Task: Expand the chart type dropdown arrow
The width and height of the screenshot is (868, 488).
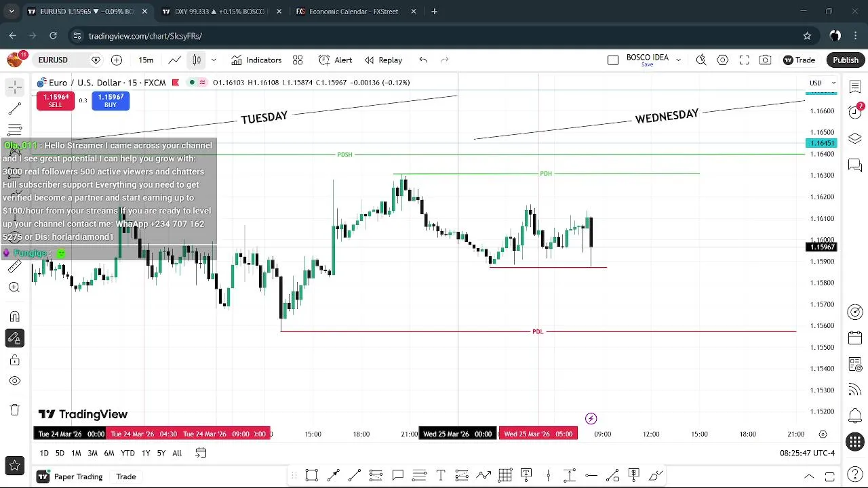Action: 214,60
